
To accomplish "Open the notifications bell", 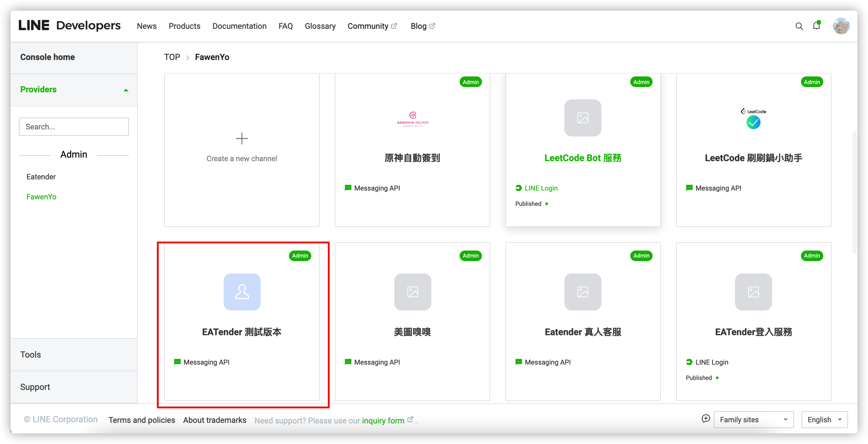I will coord(816,26).
